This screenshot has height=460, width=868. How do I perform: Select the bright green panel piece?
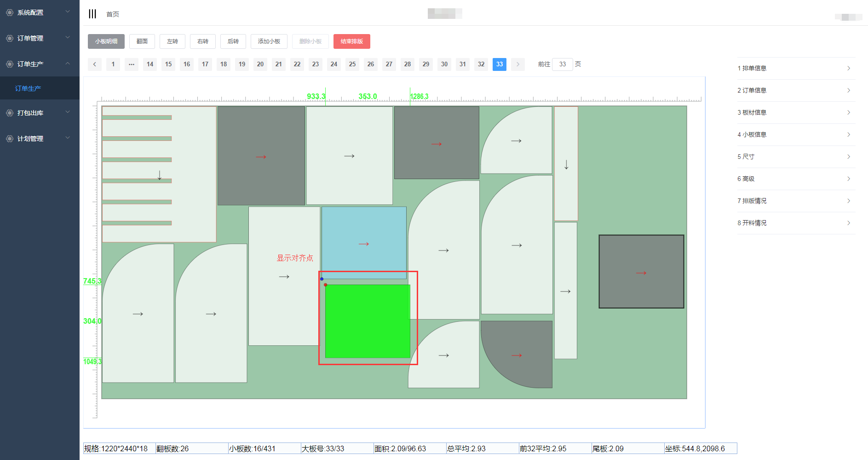368,321
